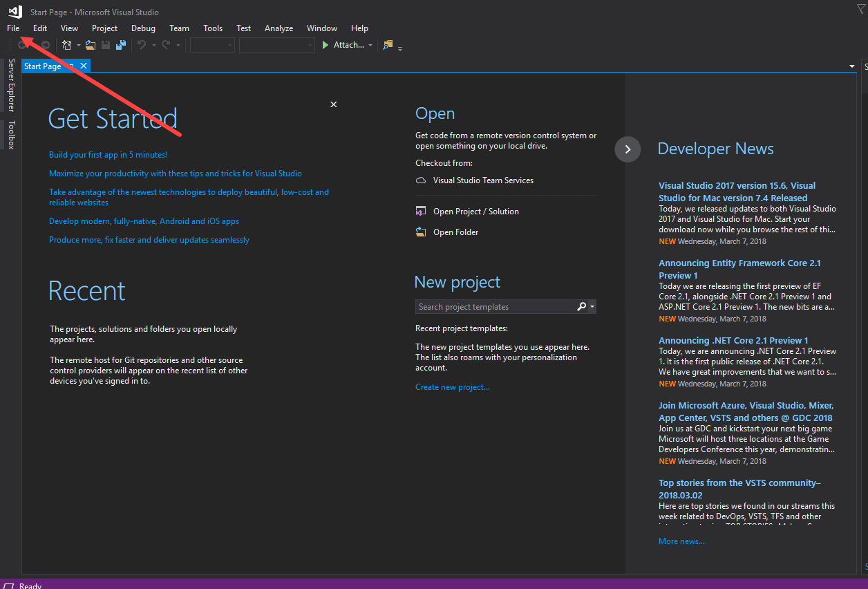Viewport: 868px width, 589px height.
Task: Click the Visual Studio Team Services cloud icon
Action: (420, 180)
